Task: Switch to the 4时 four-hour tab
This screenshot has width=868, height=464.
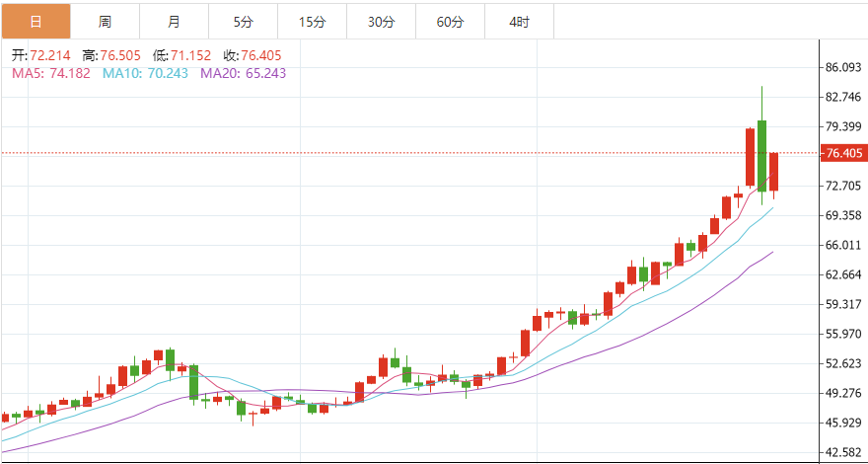Action: [519, 21]
